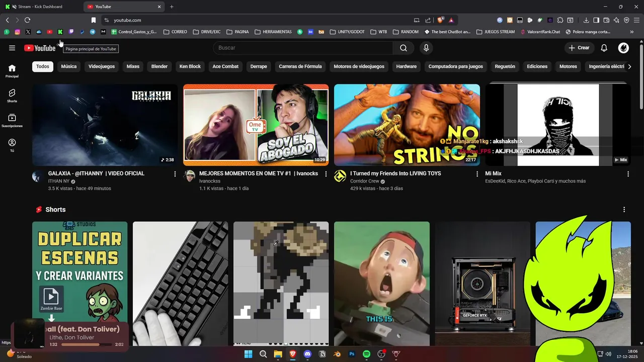Open the Kick bookmark icon

(x=60, y=32)
